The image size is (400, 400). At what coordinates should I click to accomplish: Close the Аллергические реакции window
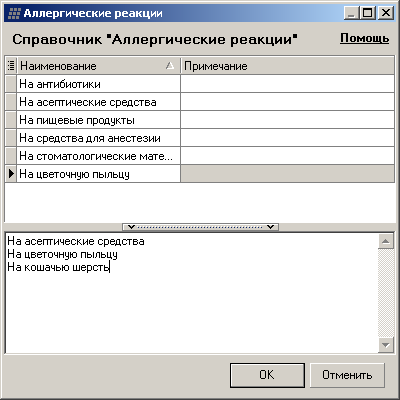click(386, 13)
